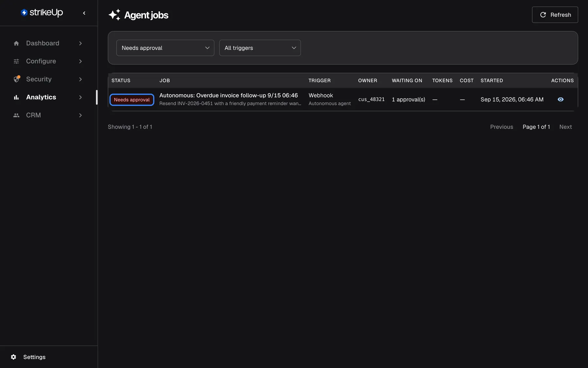Collapse the sidebar with the arrow icon
Image resolution: width=588 pixels, height=368 pixels.
(84, 13)
